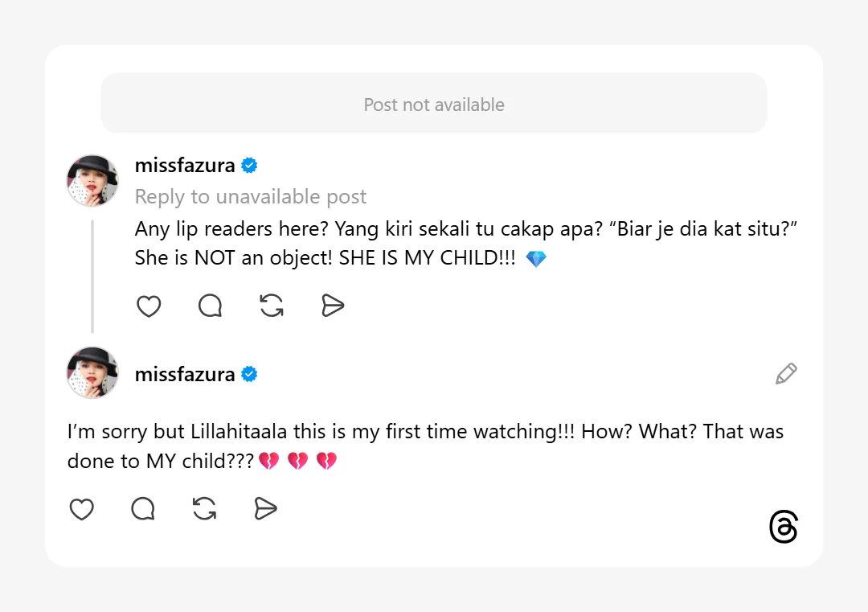
Task: Open comments on the first reply
Action: coord(210,306)
